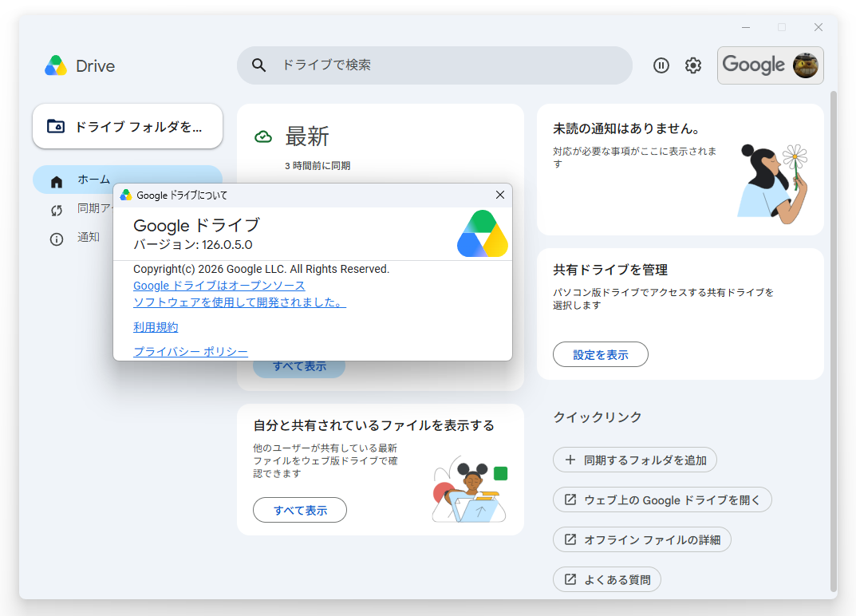Click the sync activity icon in sidebar

click(57, 210)
